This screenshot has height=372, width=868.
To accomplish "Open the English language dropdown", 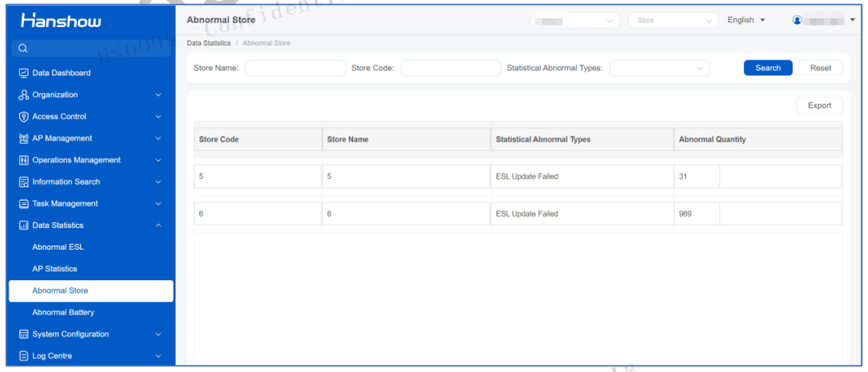I will click(x=746, y=20).
